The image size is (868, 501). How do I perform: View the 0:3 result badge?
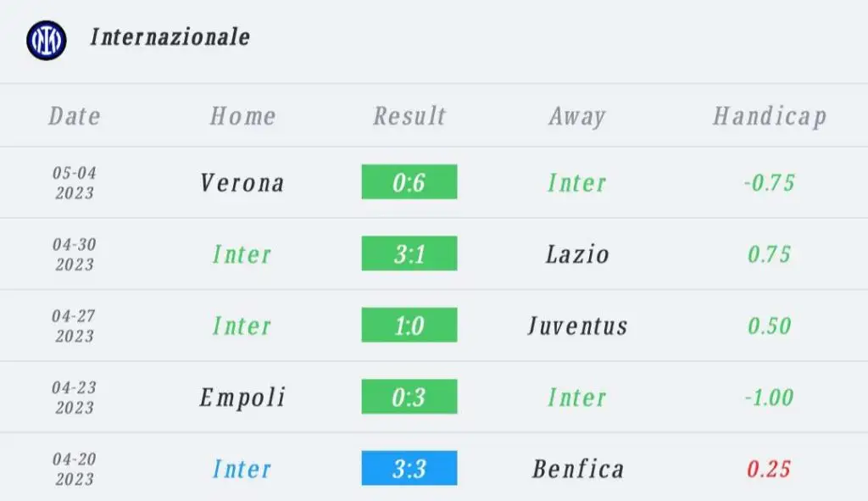(x=409, y=396)
